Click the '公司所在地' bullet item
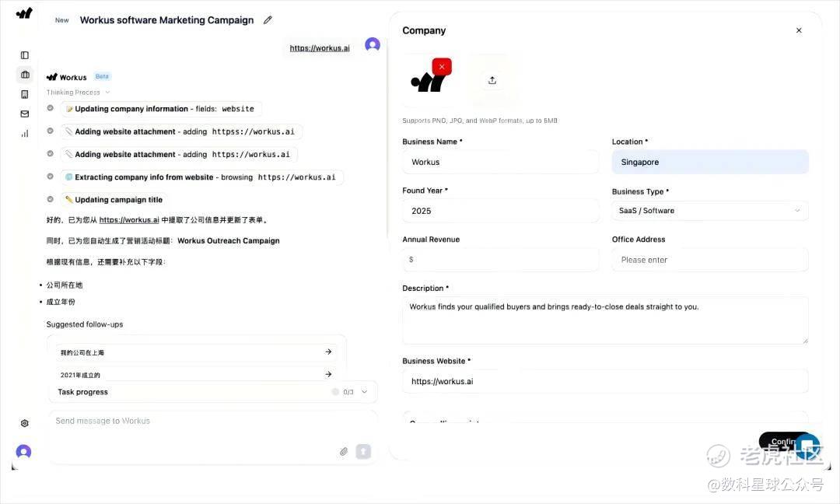The height and width of the screenshot is (504, 840). 65,285
